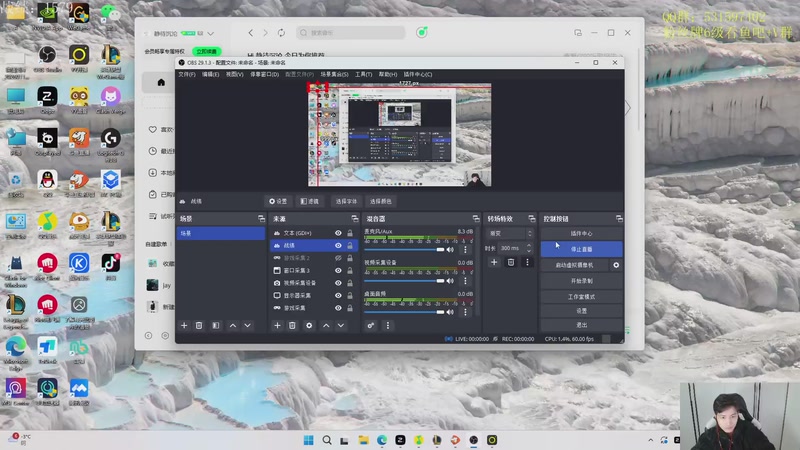Viewport: 800px width, 450px height.
Task: Hide the 显示器采集 source via eye icon
Action: coord(338,295)
